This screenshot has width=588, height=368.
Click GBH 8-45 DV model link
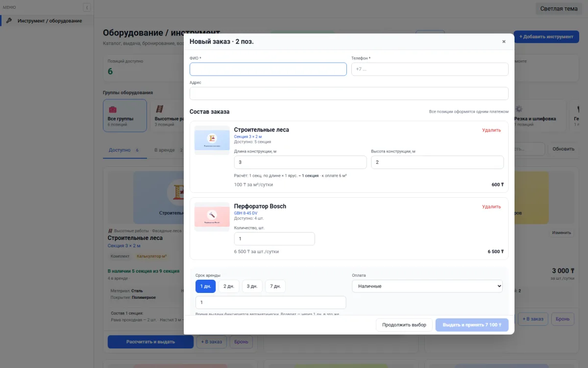[245, 213]
